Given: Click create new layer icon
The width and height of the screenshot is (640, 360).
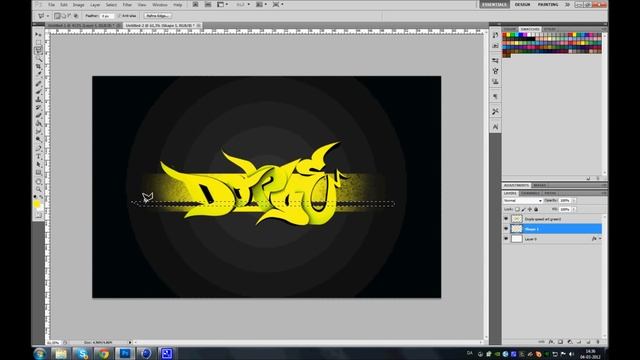Looking at the screenshot, I should pos(588,341).
